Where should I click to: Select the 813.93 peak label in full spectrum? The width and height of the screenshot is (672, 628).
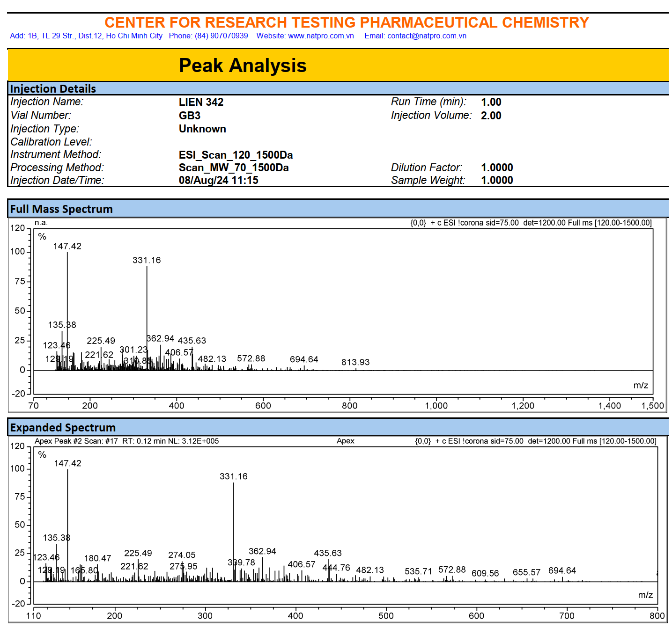point(355,362)
